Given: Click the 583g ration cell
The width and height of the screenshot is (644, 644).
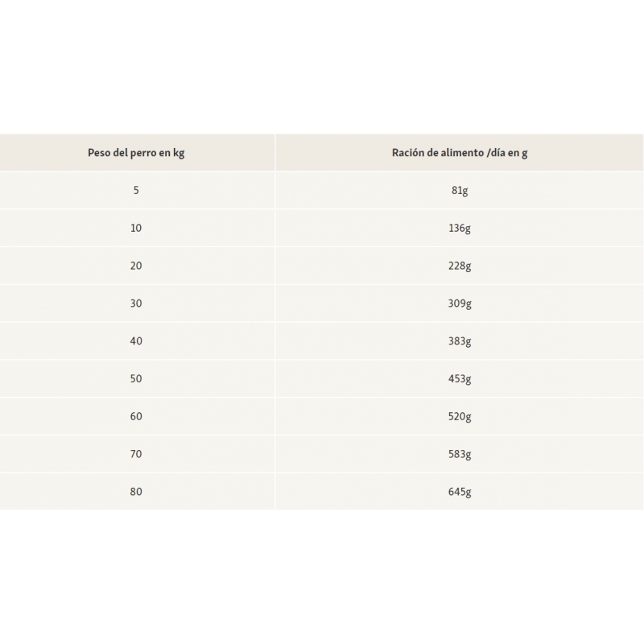Looking at the screenshot, I should 460,454.
